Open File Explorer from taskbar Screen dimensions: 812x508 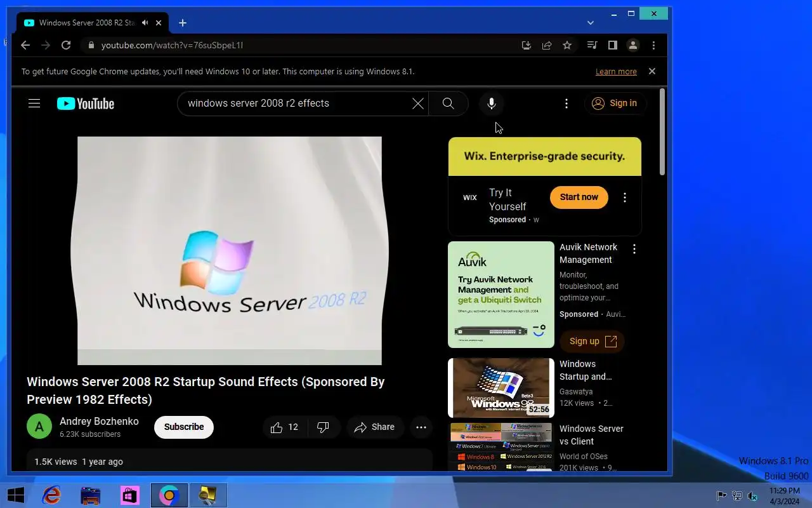pos(91,495)
